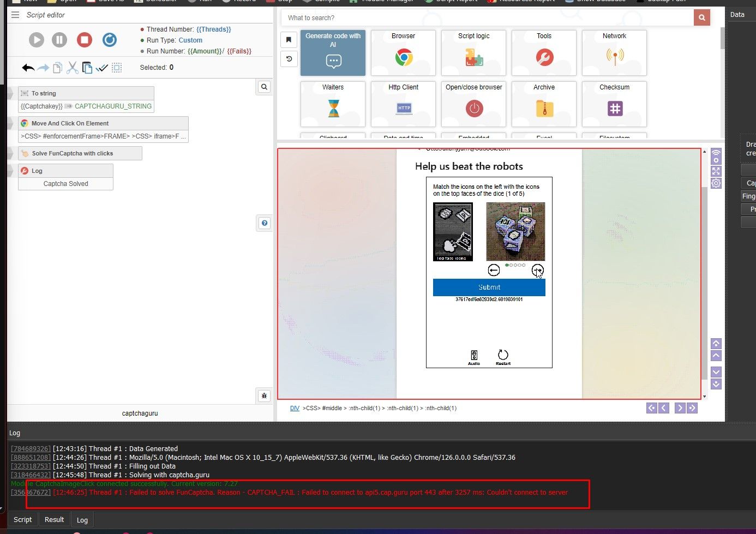Click Submit on the FunCaptcha dialog
This screenshot has width=756, height=534.
489,287
